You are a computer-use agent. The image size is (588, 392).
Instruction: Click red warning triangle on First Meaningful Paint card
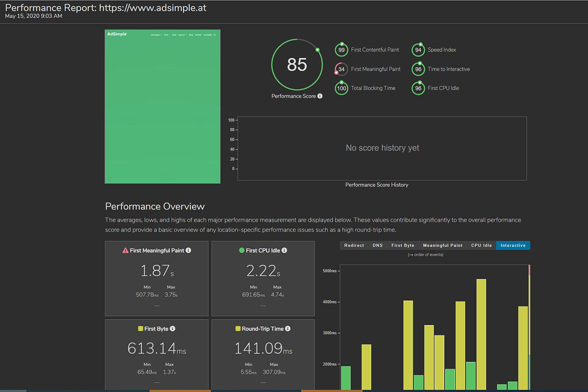(125, 250)
